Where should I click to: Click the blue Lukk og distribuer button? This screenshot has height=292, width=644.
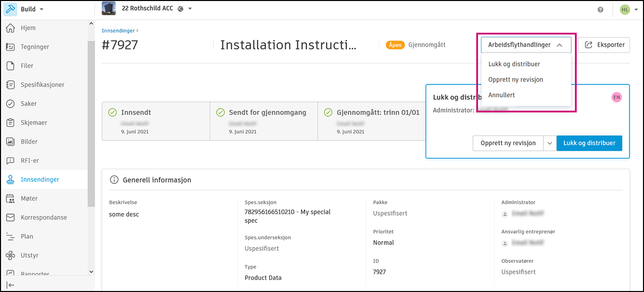pyautogui.click(x=589, y=143)
